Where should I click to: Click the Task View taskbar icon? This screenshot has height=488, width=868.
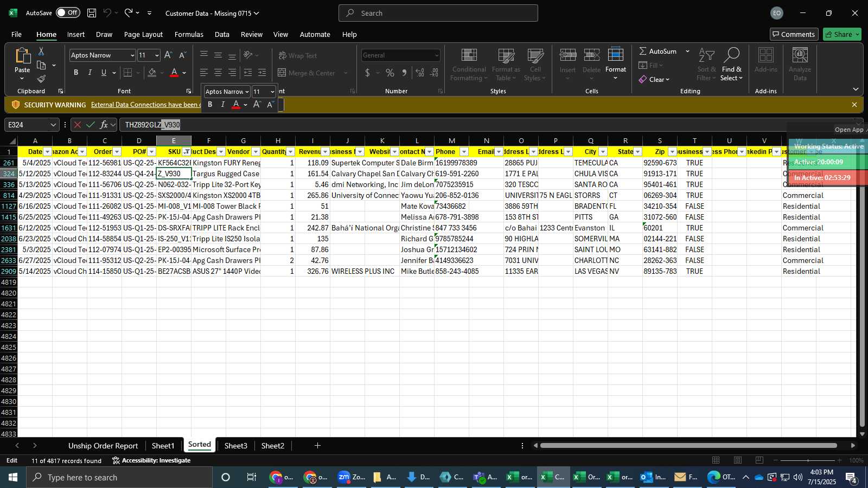click(252, 477)
